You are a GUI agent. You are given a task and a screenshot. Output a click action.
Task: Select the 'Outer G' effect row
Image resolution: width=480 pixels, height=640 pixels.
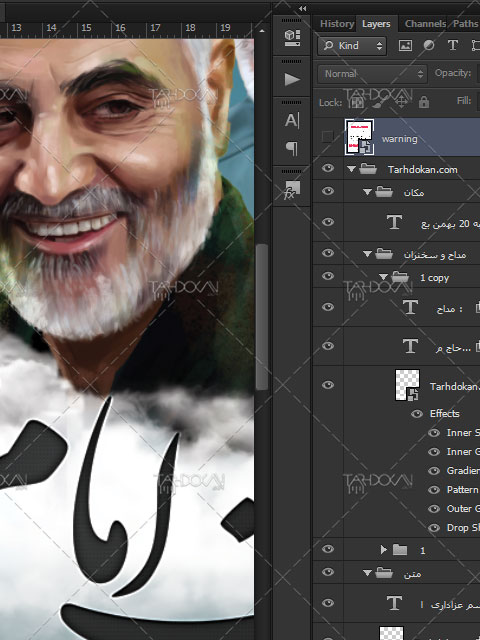click(x=463, y=509)
